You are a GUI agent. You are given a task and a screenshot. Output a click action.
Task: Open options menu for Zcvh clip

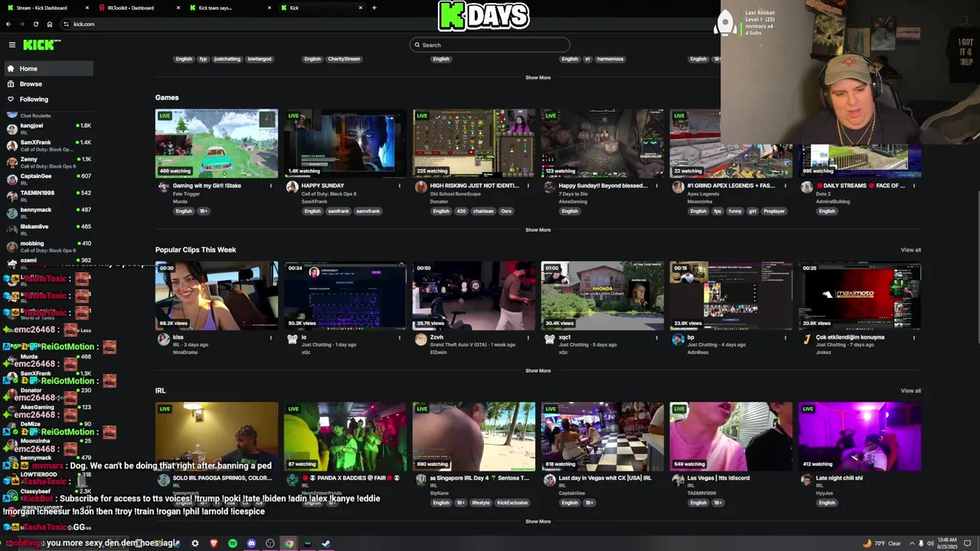(528, 337)
